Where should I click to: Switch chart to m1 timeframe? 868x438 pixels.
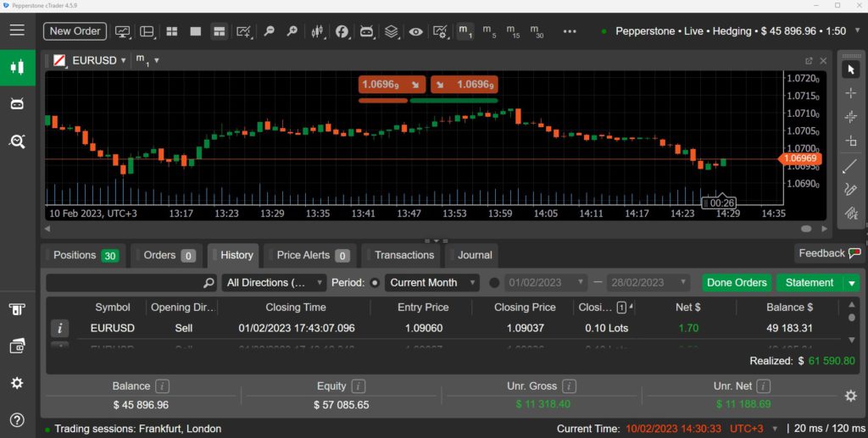coord(465,31)
